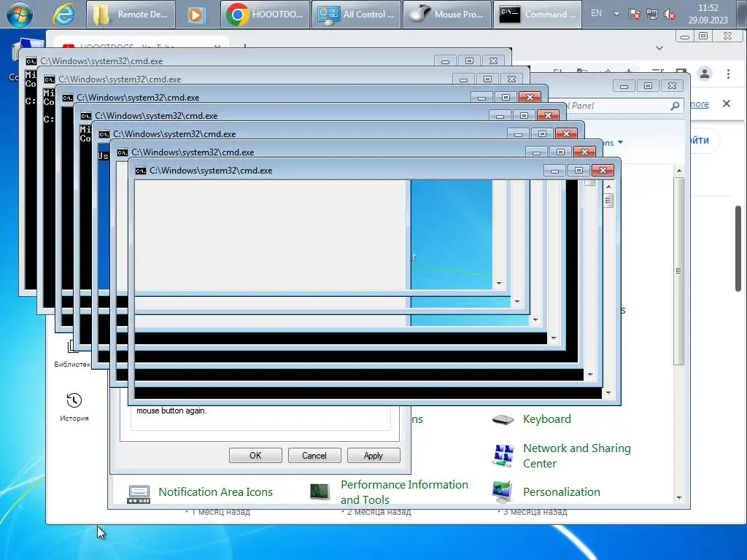Open the Windows Start orb
The width and height of the screenshot is (747, 560).
click(x=20, y=14)
